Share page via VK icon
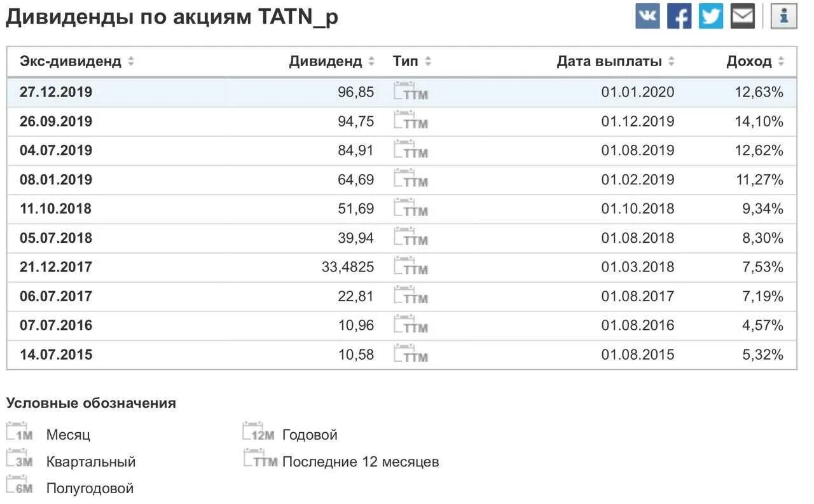The height and width of the screenshot is (504, 814). pos(647,16)
